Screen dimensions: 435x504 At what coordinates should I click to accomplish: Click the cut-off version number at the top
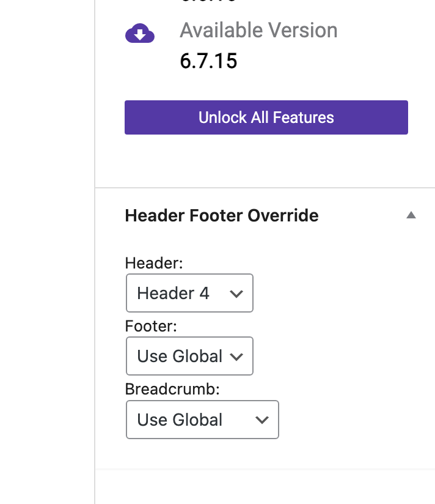(208, 2)
